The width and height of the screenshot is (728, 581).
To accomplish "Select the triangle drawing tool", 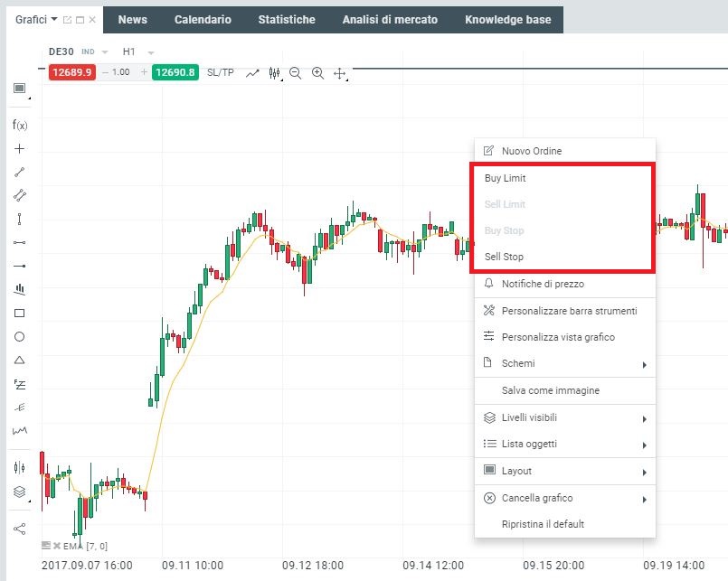I will 19,360.
